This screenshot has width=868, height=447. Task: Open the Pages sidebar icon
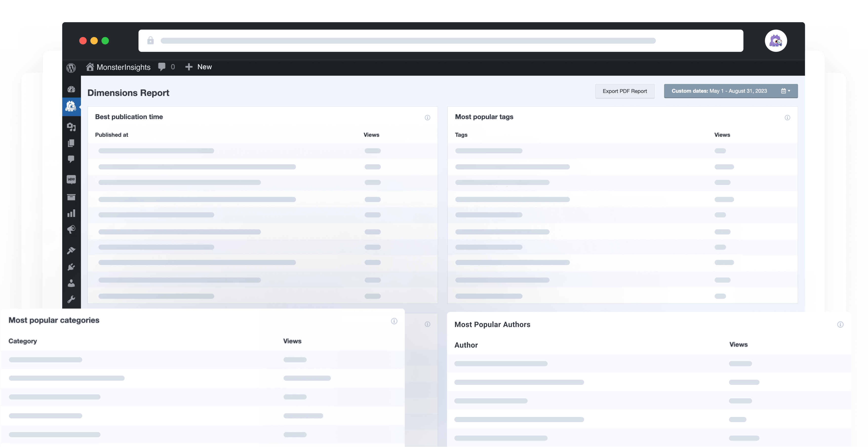pyautogui.click(x=71, y=143)
